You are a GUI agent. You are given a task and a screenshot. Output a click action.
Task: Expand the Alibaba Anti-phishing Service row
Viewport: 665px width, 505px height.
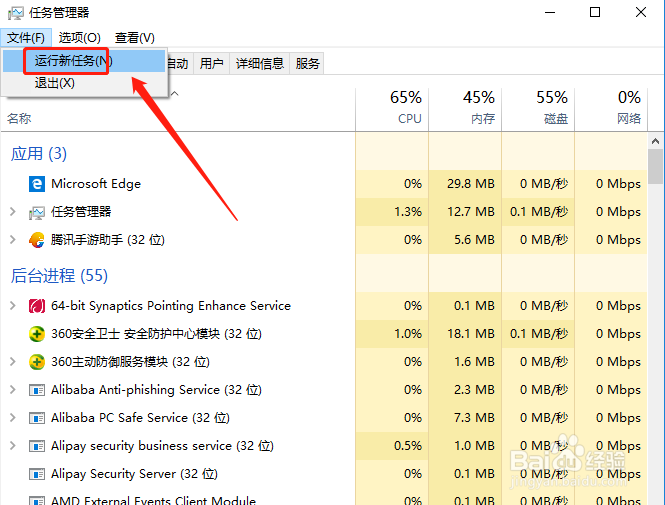click(13, 389)
